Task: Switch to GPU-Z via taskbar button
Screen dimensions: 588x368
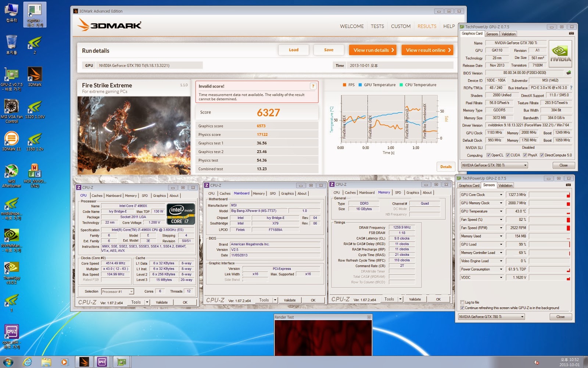Action: (x=121, y=362)
